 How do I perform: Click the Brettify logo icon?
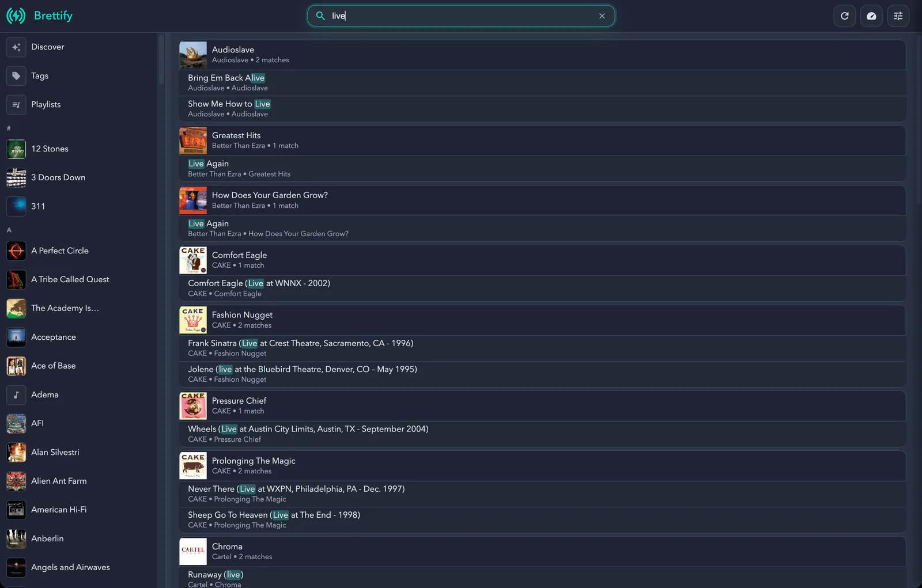[x=16, y=16]
